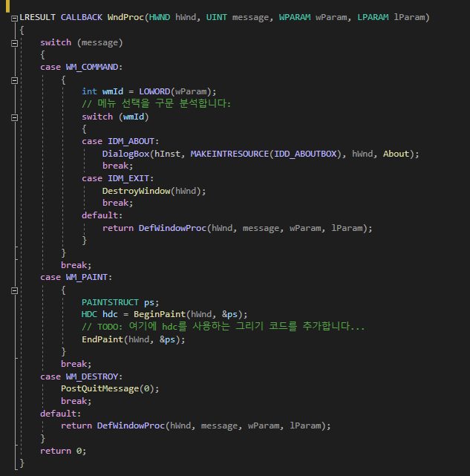The image size is (470, 476).
Task: Collapse the brace block under WM_COMMAND
Action: click(14, 80)
